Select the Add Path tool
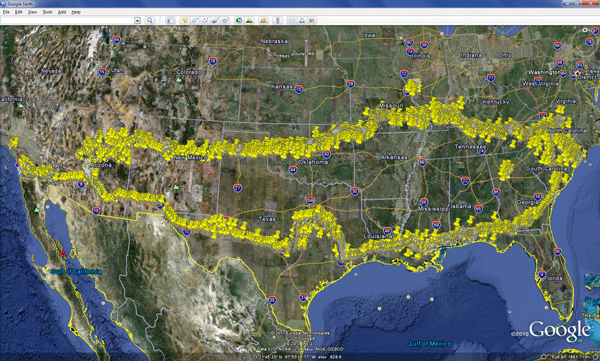Image resolution: width=600 pixels, height=361 pixels. click(205, 20)
